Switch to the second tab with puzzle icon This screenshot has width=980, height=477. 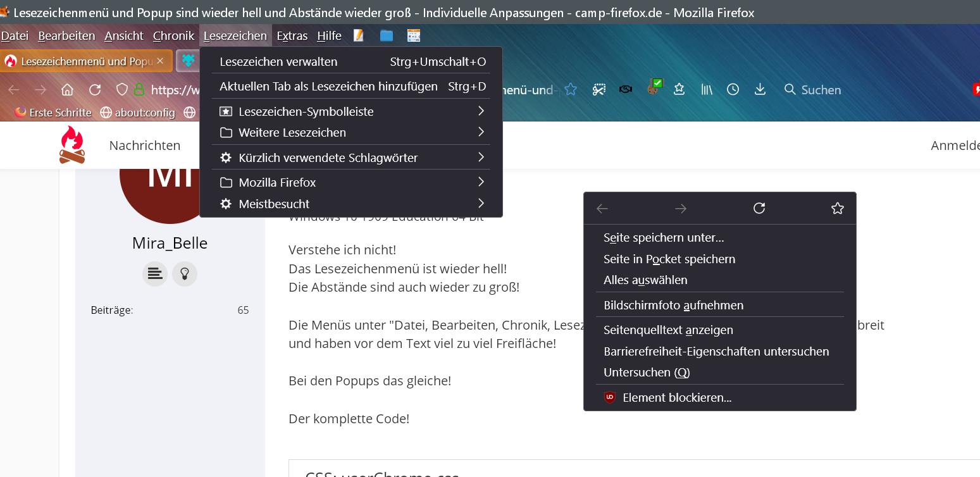188,61
